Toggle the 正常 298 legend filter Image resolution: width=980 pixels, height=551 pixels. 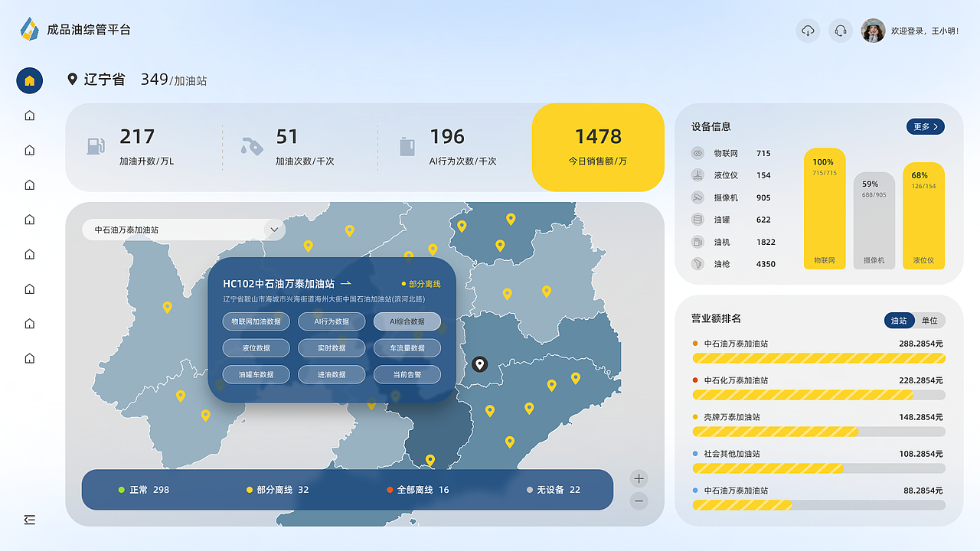(x=143, y=490)
